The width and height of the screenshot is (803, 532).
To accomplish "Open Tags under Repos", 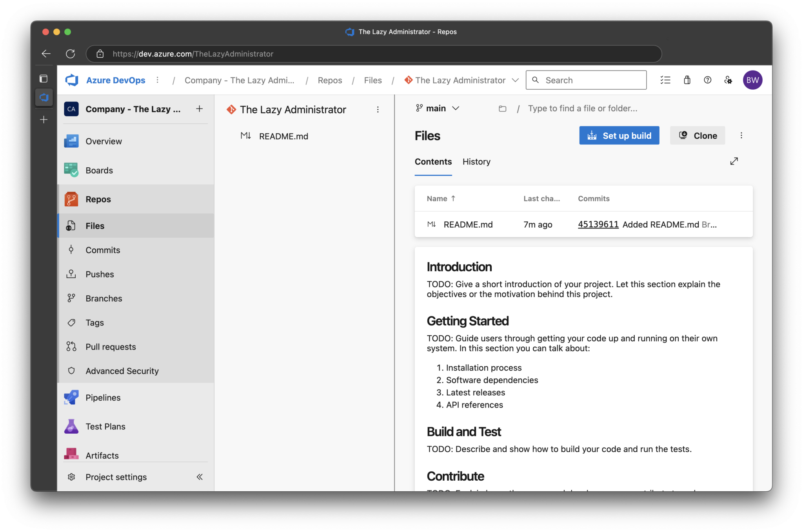I will point(136,323).
